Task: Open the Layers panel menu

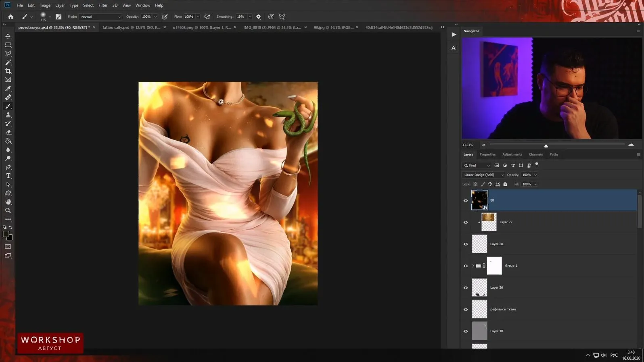Action: point(638,154)
